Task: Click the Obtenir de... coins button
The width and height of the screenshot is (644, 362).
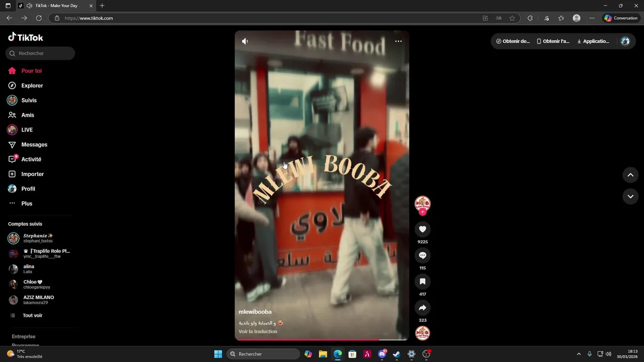Action: pyautogui.click(x=513, y=41)
